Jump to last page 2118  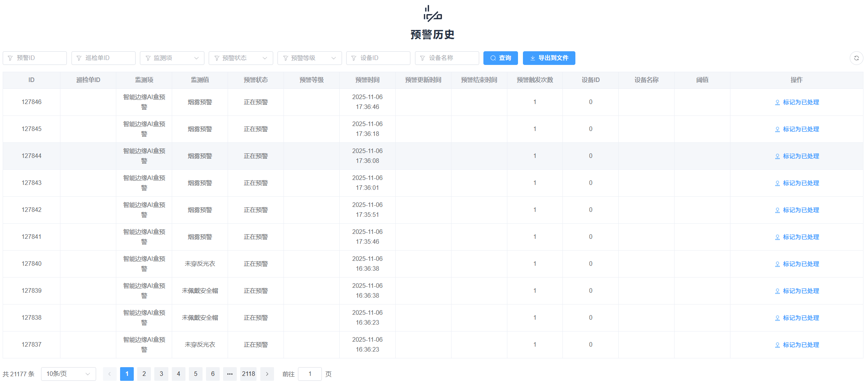pos(248,374)
